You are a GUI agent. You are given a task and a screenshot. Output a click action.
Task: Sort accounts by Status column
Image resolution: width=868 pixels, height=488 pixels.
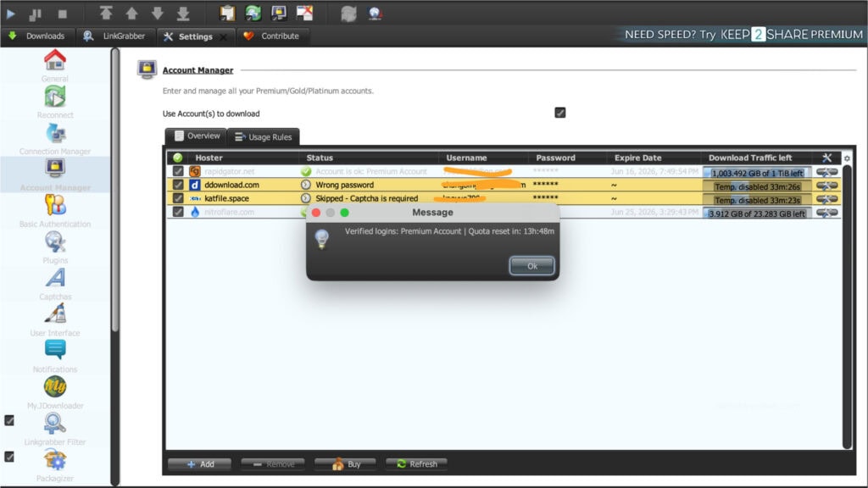[369, 158]
